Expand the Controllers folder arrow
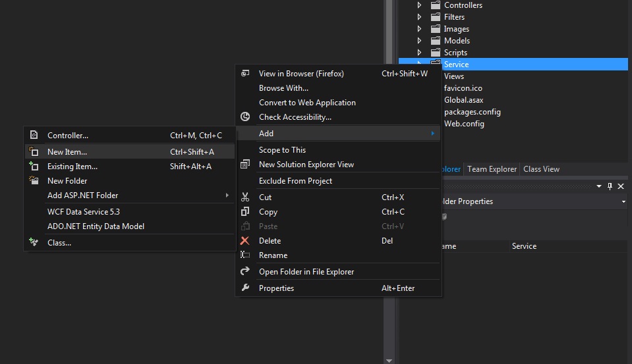This screenshot has width=632, height=364. [419, 5]
